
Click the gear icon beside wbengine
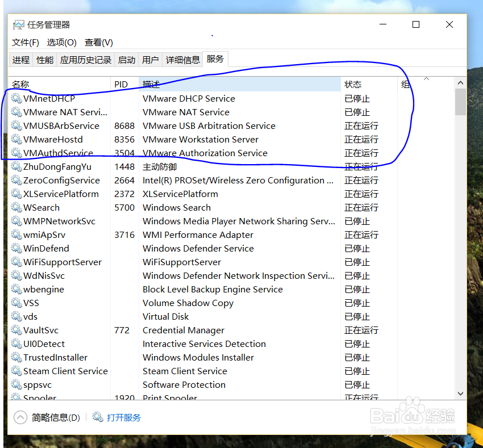click(16, 289)
